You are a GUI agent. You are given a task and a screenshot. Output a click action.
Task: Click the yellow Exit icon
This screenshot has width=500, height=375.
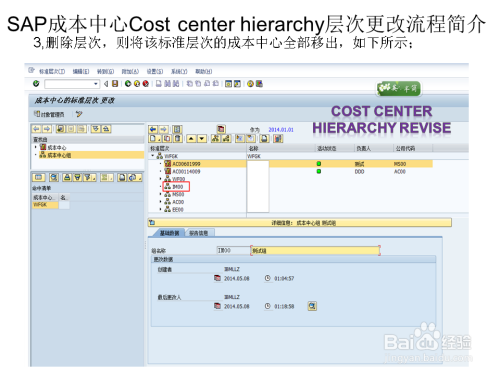pos(137,84)
